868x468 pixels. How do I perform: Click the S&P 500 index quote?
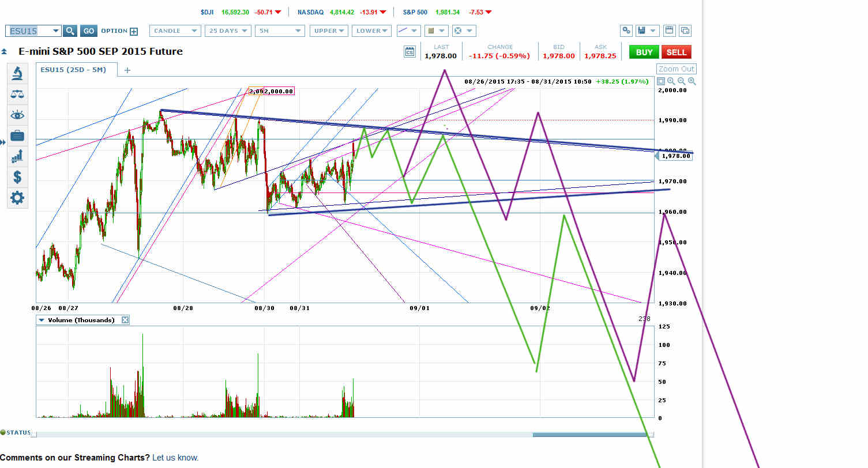pos(447,12)
